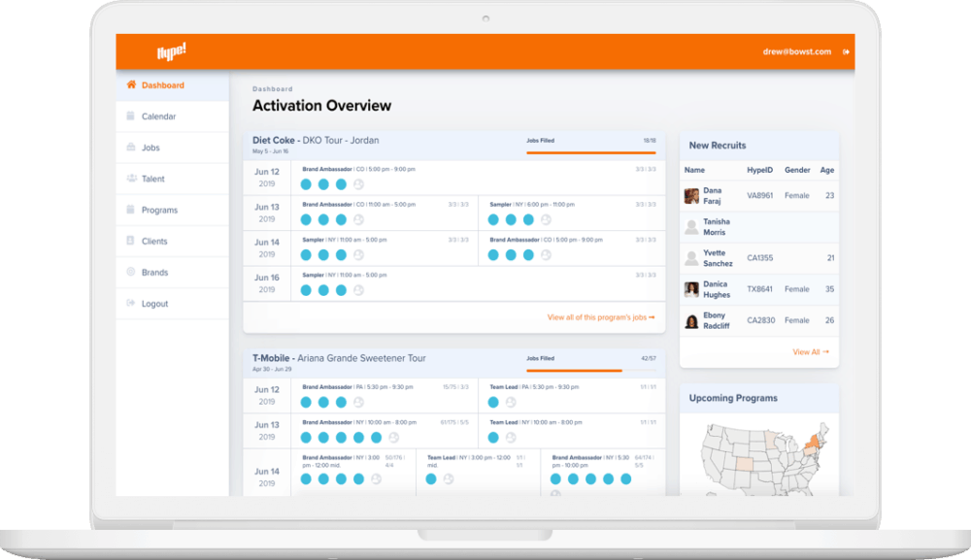Click Danica Hughes's avatar photo
This screenshot has height=560, width=971.
click(691, 289)
